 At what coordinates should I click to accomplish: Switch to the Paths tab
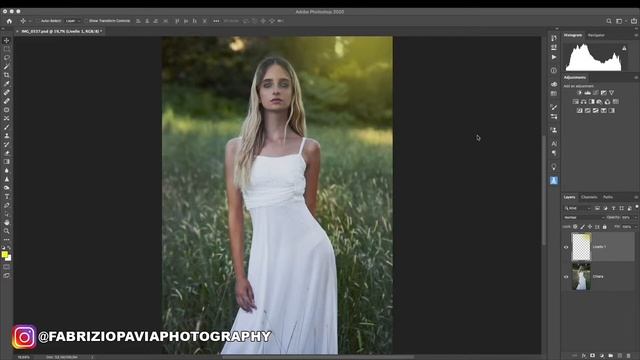(x=608, y=197)
